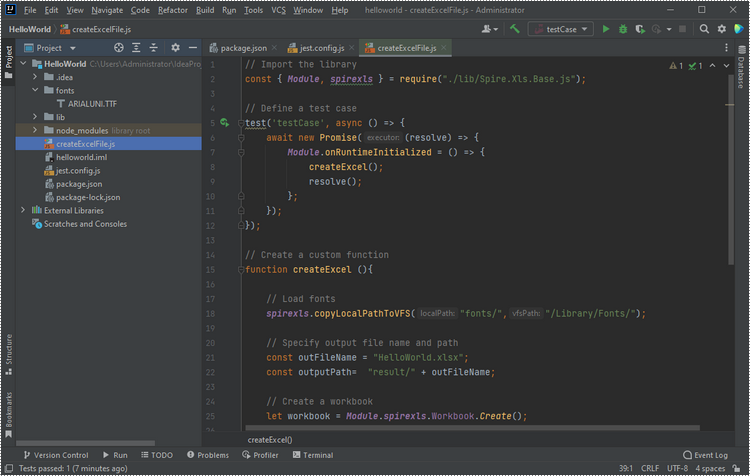Toggle read-only lock icon in status bar
The width and height of the screenshot is (750, 476).
point(736,468)
